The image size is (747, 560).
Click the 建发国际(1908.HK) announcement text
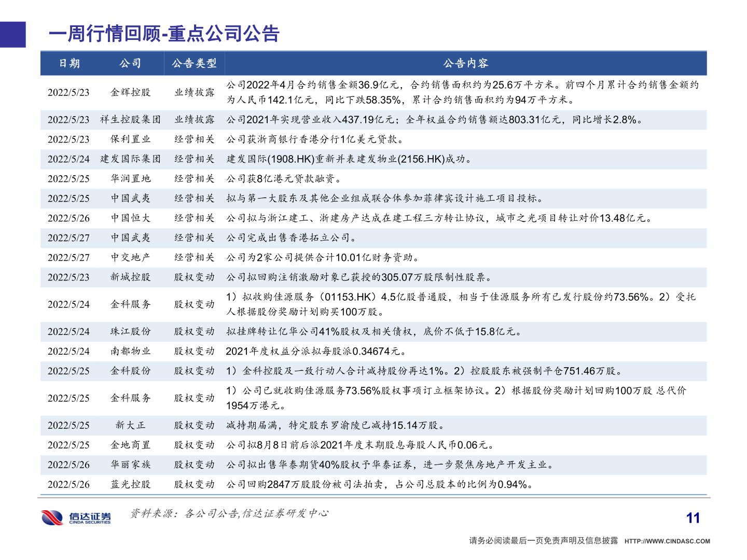point(349,159)
